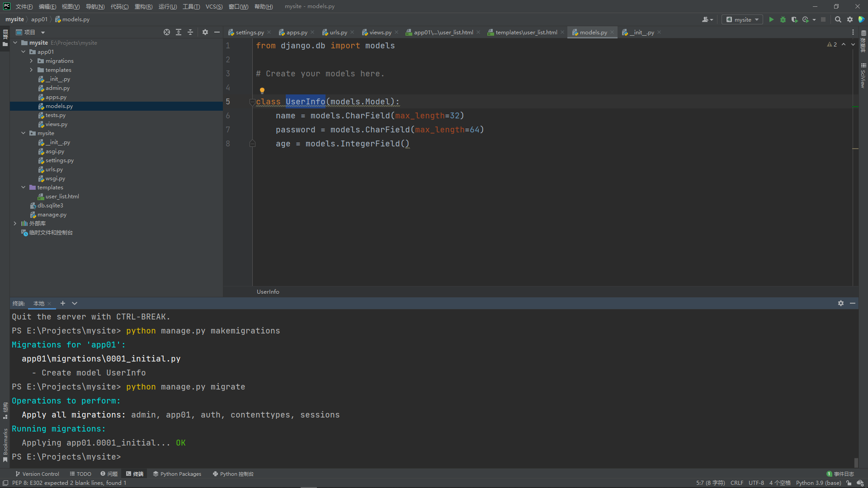This screenshot has width=868, height=488.
Task: Open the VCS menu
Action: point(214,6)
